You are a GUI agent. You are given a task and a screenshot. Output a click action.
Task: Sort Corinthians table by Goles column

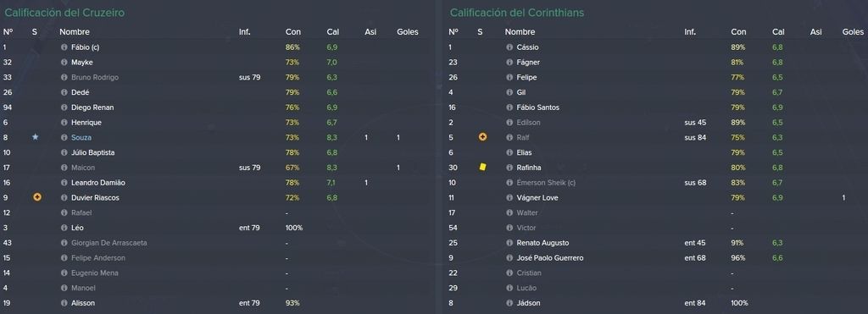point(853,32)
